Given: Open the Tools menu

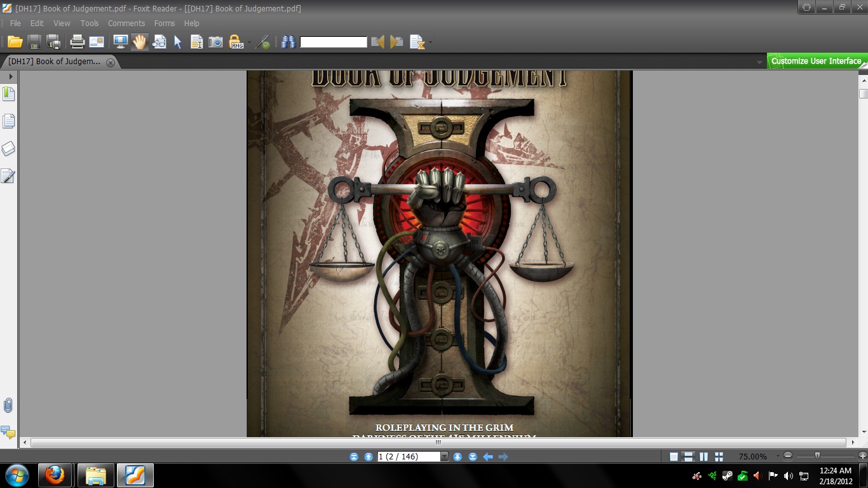Looking at the screenshot, I should click(x=90, y=23).
